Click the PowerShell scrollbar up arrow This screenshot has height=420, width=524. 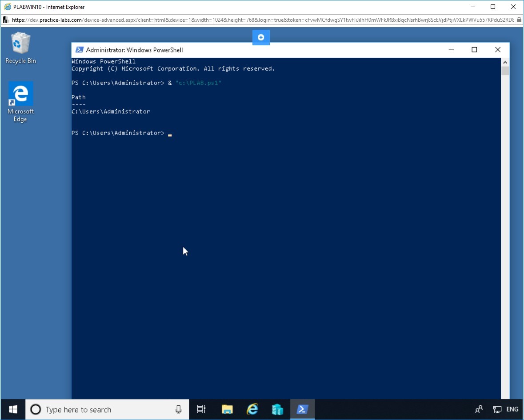[x=505, y=62]
